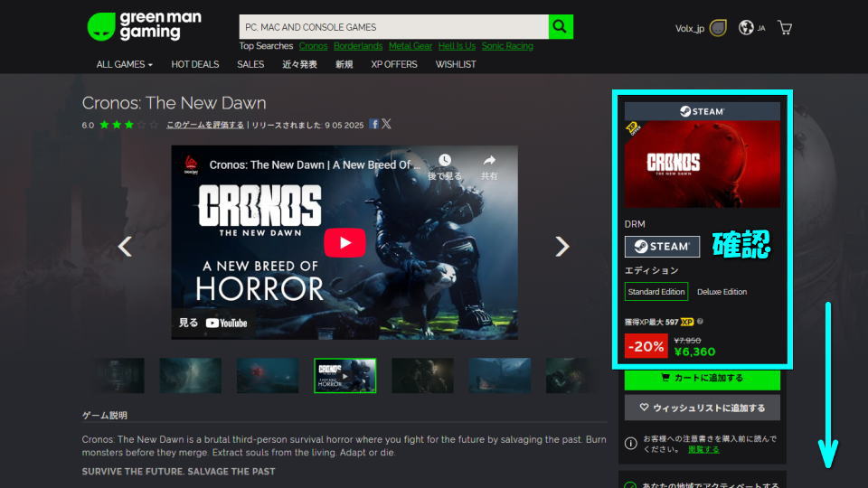Click the Cronos: The New Dawn title

pyautogui.click(x=174, y=103)
